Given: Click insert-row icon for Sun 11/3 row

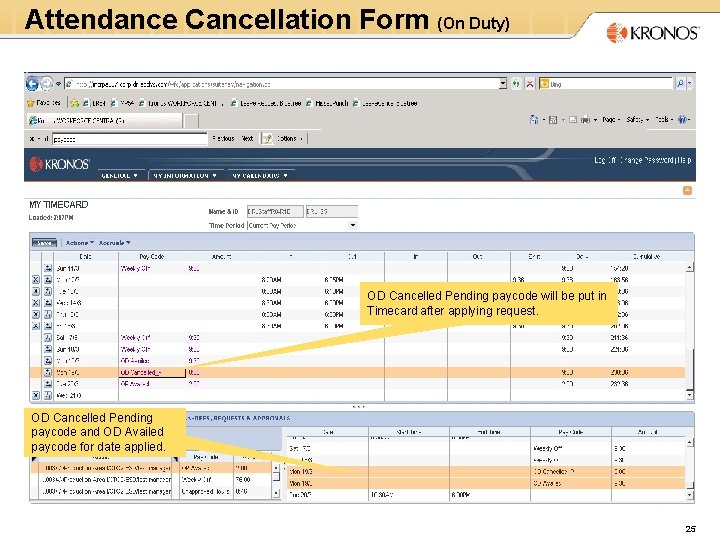Looking at the screenshot, I should 48,268.
